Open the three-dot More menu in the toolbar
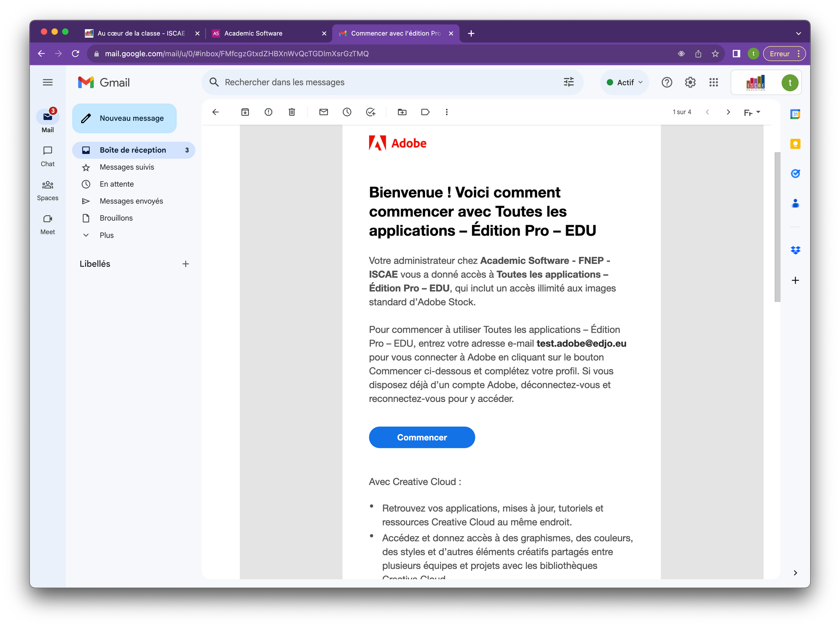This screenshot has width=840, height=627. pos(447,112)
